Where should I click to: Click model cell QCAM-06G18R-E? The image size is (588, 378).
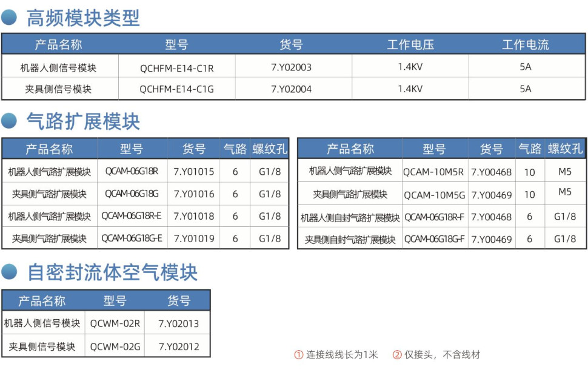click(x=132, y=216)
